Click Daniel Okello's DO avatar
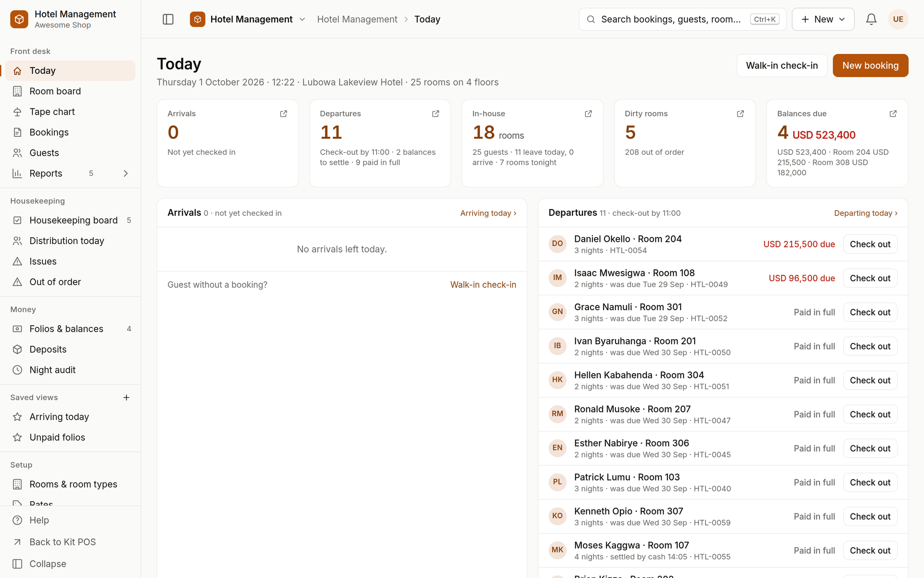924x578 pixels. coord(557,244)
